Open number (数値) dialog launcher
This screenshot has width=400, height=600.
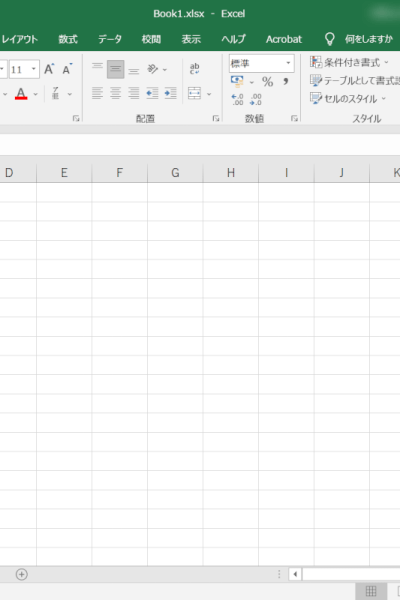click(294, 119)
